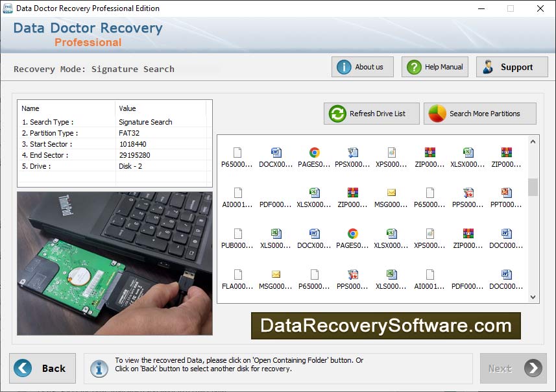Select the first ZIP000 WinRAR archive
Image resolution: width=556 pixels, height=392 pixels.
429,156
